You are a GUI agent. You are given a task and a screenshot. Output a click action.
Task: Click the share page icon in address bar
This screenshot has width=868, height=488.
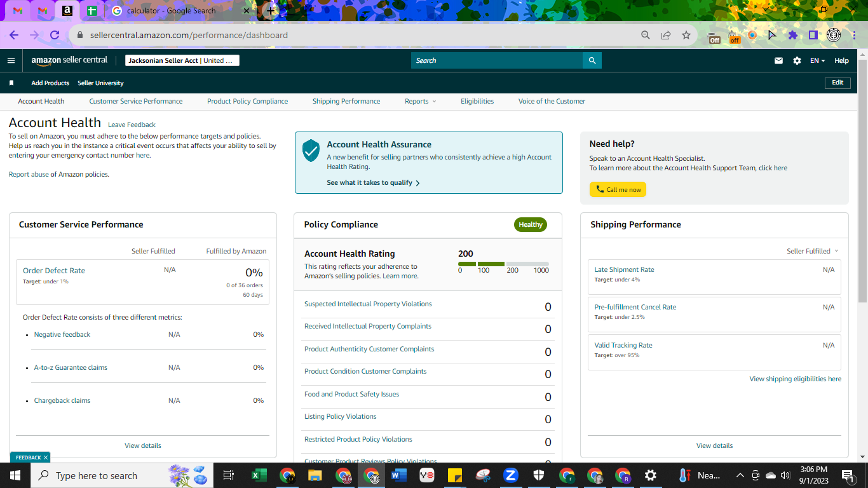666,35
